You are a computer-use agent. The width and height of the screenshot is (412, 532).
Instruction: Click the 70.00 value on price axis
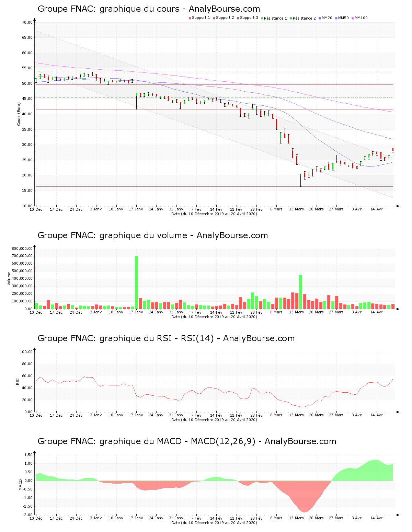27,23
